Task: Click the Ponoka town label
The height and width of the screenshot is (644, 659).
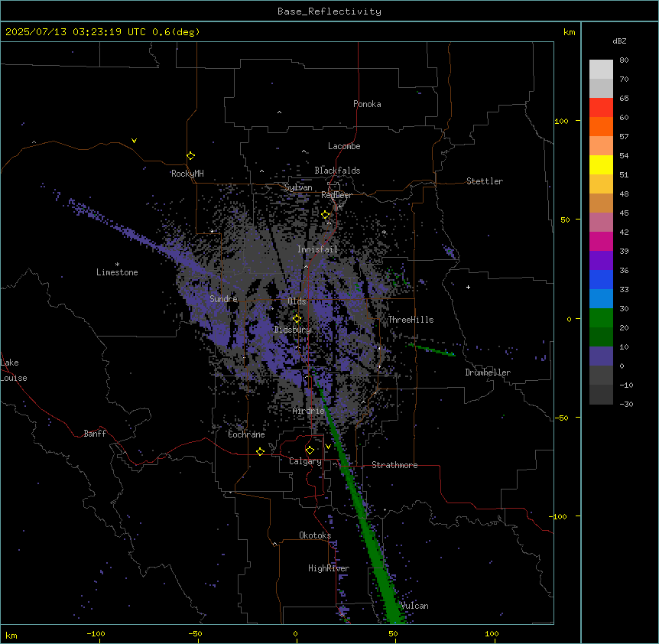Action: click(x=367, y=104)
